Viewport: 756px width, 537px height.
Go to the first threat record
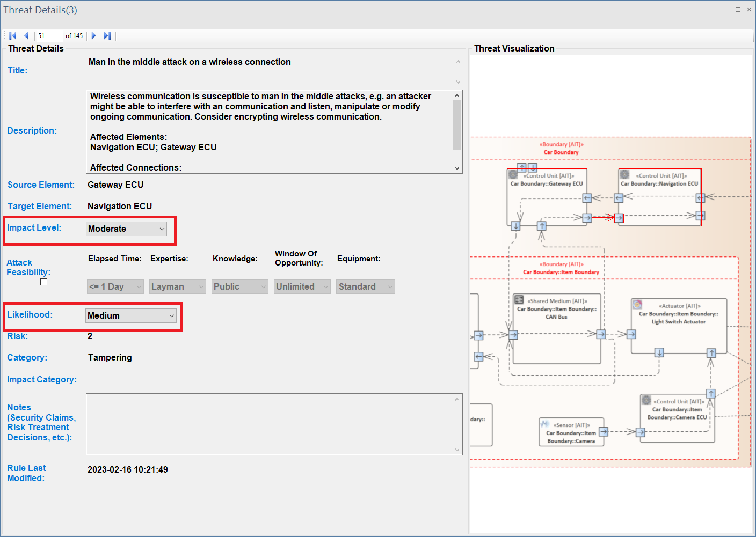[x=13, y=36]
